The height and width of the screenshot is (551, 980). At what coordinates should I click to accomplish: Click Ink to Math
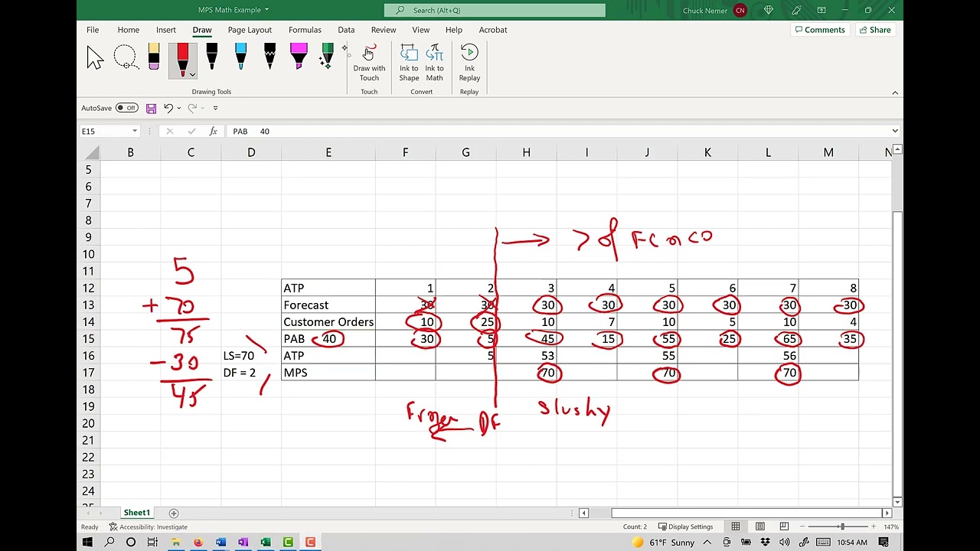(434, 63)
